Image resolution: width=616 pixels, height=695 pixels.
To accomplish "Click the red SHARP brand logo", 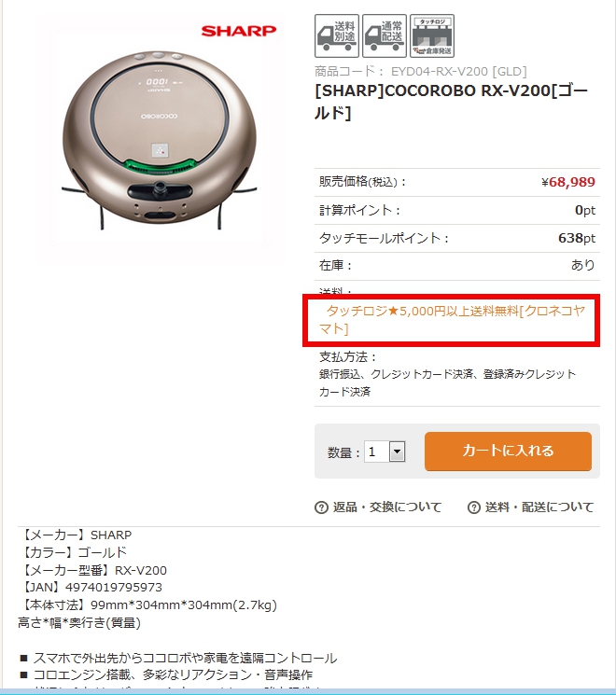I will pos(239,31).
